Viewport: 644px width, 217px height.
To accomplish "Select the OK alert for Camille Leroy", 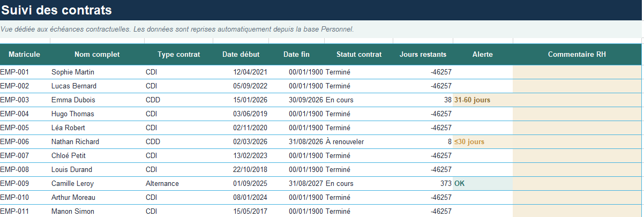I will tap(483, 183).
